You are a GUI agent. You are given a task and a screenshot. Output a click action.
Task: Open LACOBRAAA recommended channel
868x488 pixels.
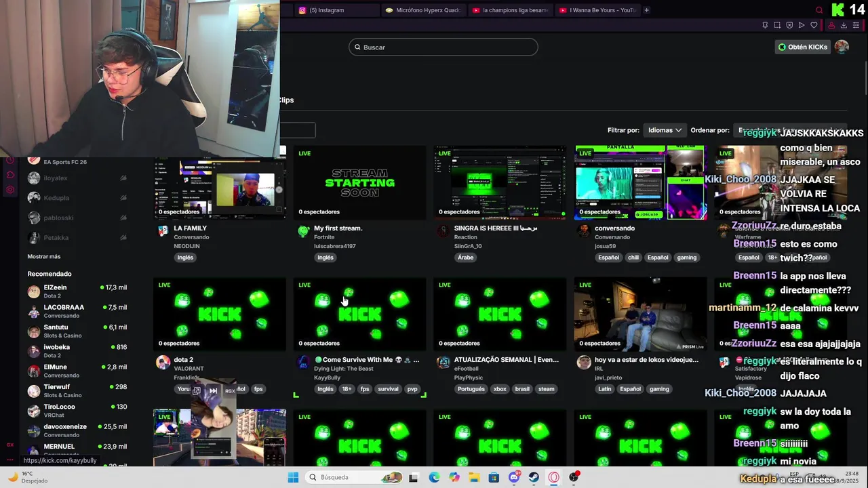pos(77,311)
